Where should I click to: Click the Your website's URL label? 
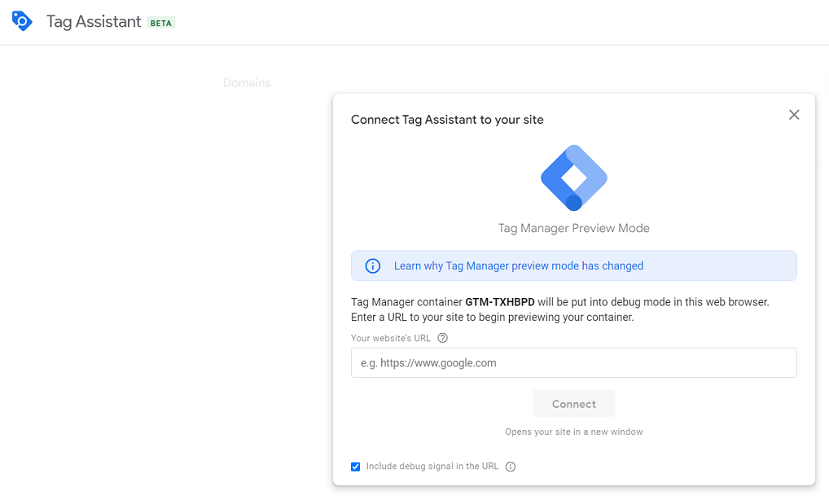point(391,338)
